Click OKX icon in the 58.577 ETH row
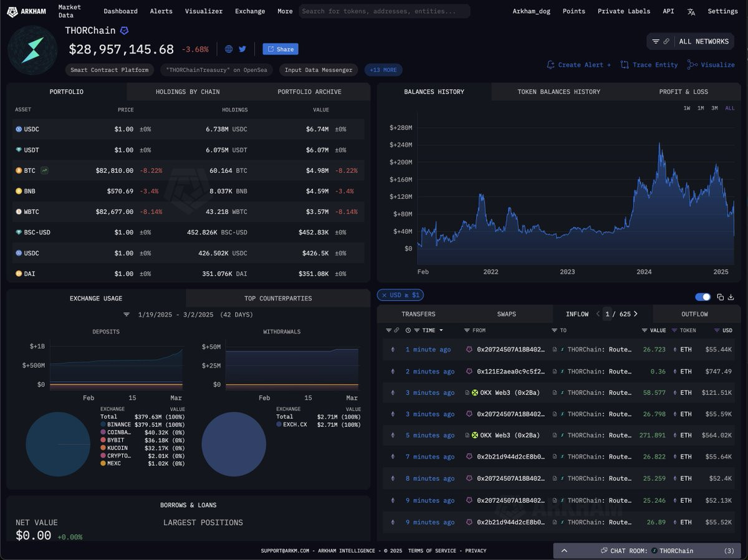Viewport: 748px width, 560px height. pos(474,393)
